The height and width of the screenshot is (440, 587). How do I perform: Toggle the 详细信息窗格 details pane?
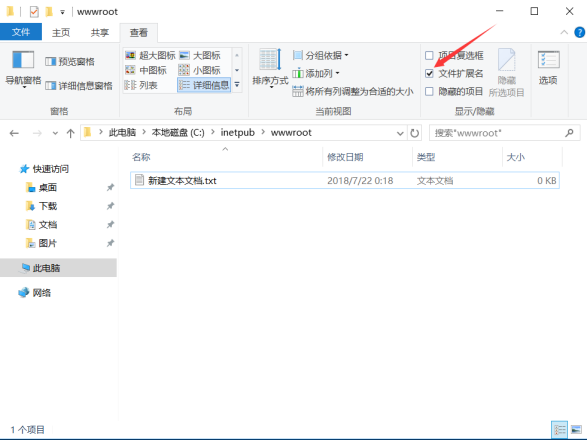[79, 86]
